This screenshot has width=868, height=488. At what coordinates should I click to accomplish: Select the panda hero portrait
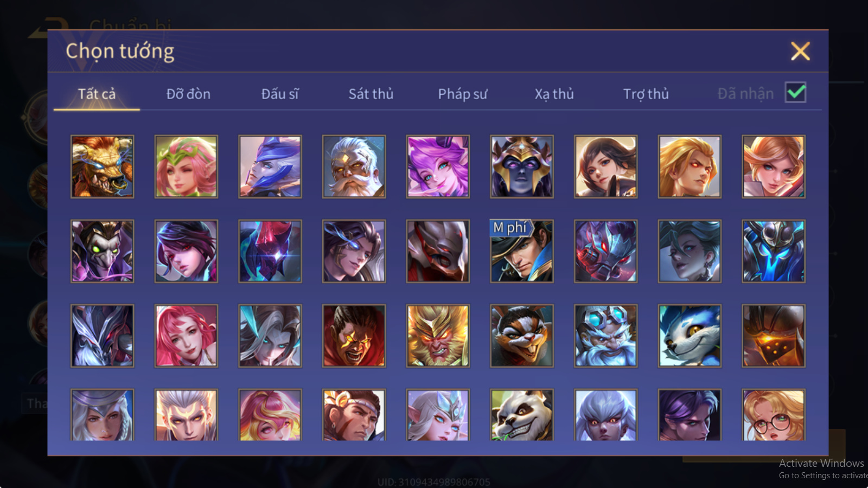522,415
